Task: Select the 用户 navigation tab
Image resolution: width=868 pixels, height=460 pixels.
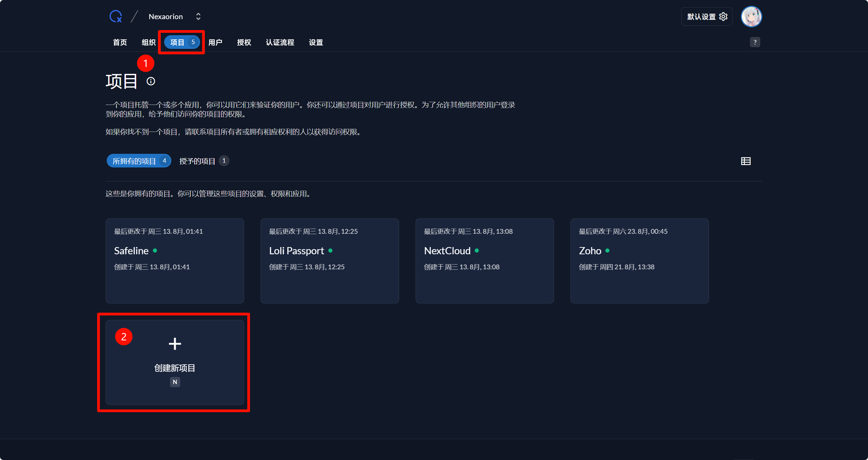Action: (x=215, y=42)
